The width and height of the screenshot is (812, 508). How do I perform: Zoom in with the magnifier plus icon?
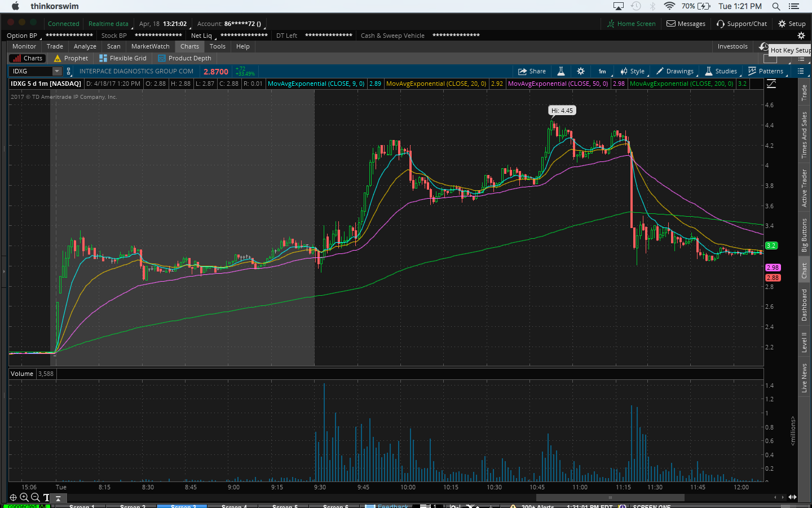tap(24, 497)
